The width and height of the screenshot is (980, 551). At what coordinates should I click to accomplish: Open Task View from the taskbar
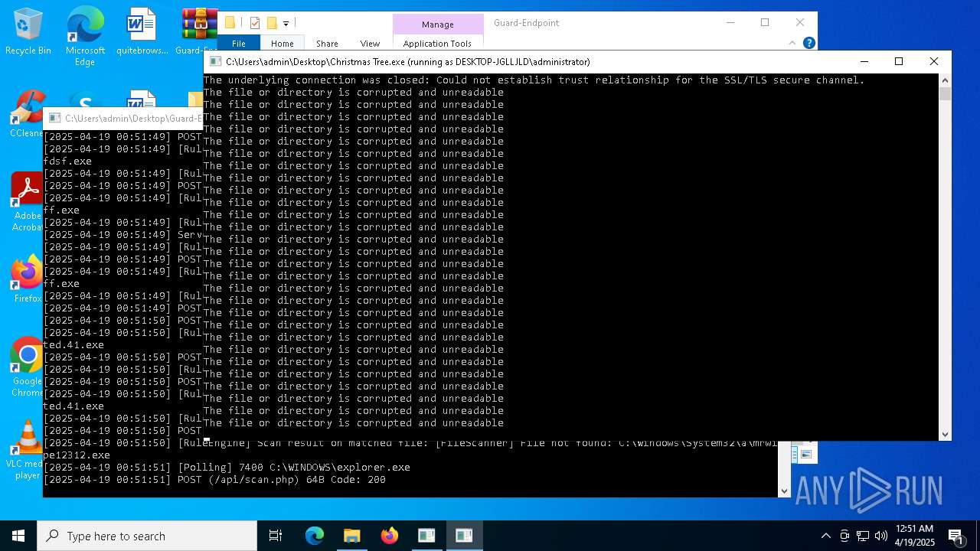276,536
